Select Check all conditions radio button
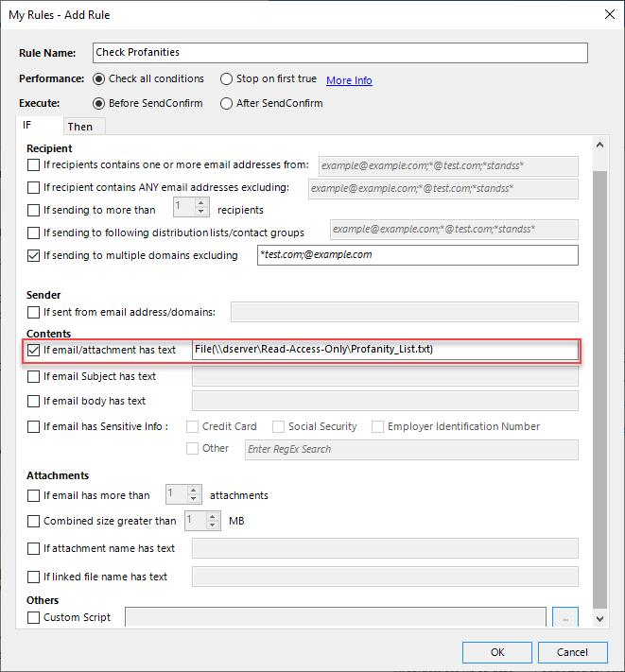Image resolution: width=625 pixels, height=672 pixels. coord(98,78)
